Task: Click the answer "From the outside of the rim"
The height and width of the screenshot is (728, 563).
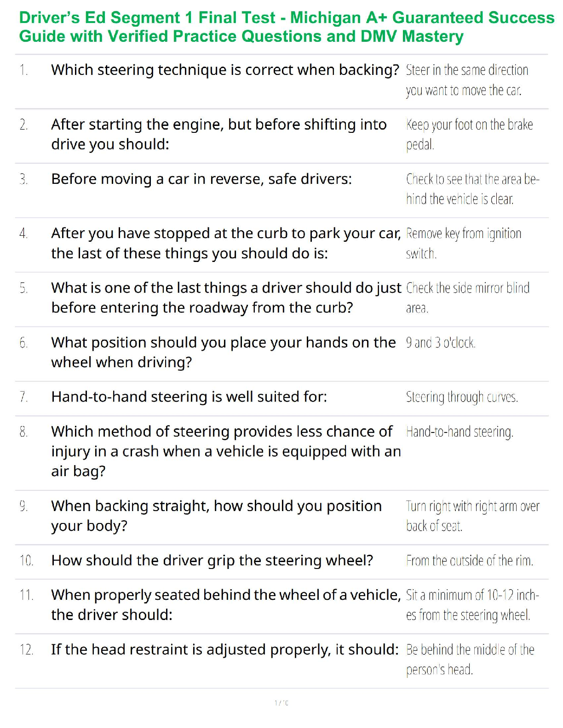Action: coord(469,561)
